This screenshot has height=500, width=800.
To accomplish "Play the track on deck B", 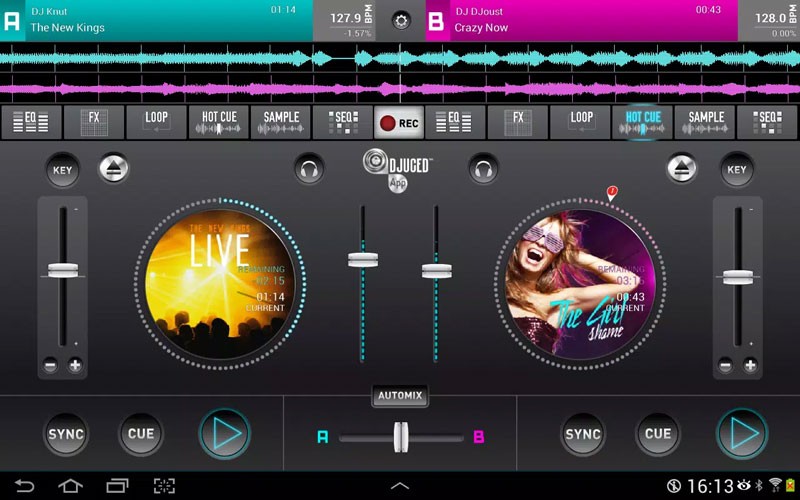I will point(741,433).
